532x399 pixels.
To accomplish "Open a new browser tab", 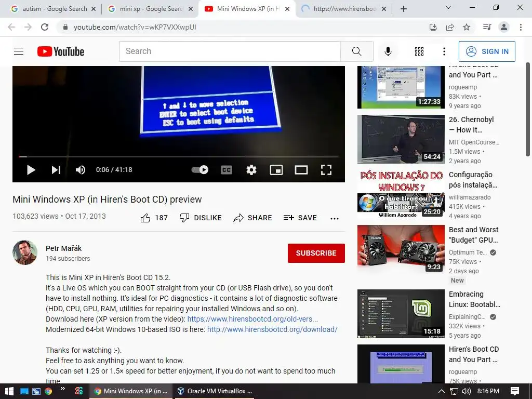I will coord(403,9).
